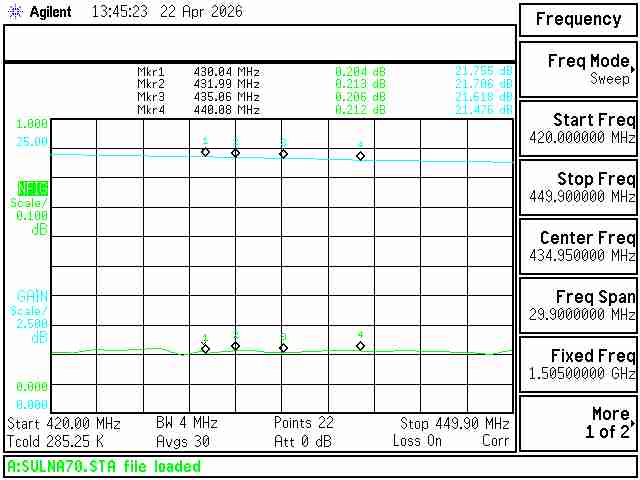Select marker 2 diamond on cyan gain trace

tap(235, 153)
